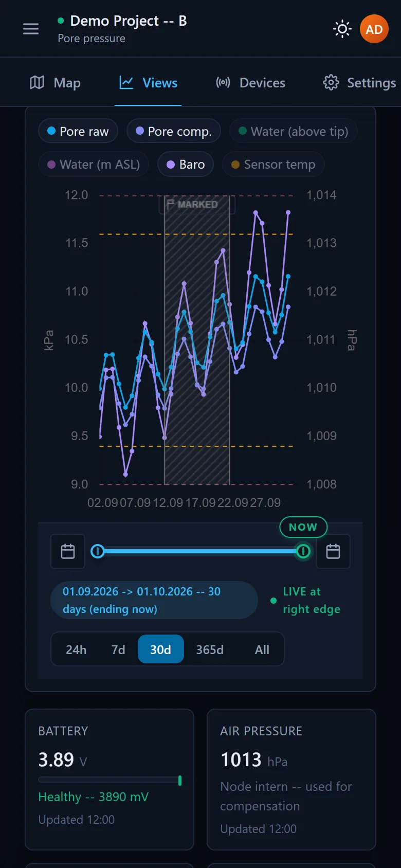401x868 pixels.
Task: Click the range slider start handle
Action: pos(97,551)
